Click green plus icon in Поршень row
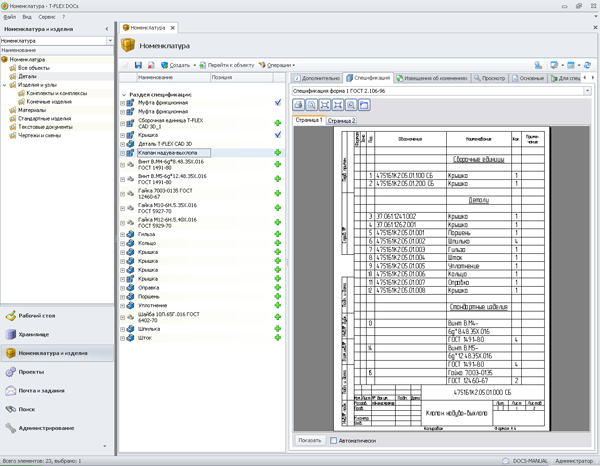 point(278,296)
